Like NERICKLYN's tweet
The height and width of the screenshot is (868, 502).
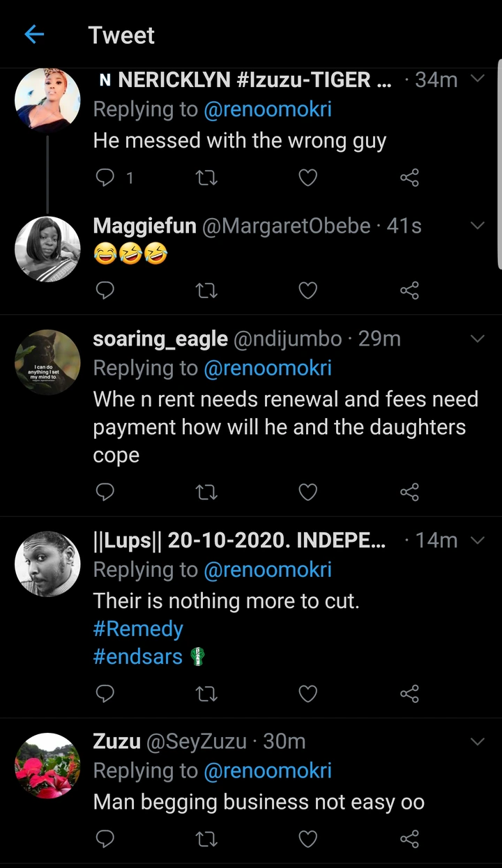(307, 178)
